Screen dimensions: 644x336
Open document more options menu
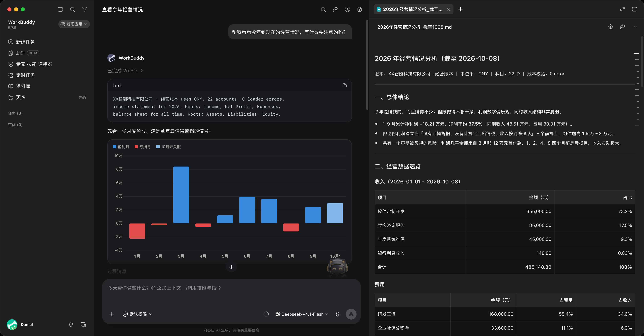pyautogui.click(x=634, y=27)
